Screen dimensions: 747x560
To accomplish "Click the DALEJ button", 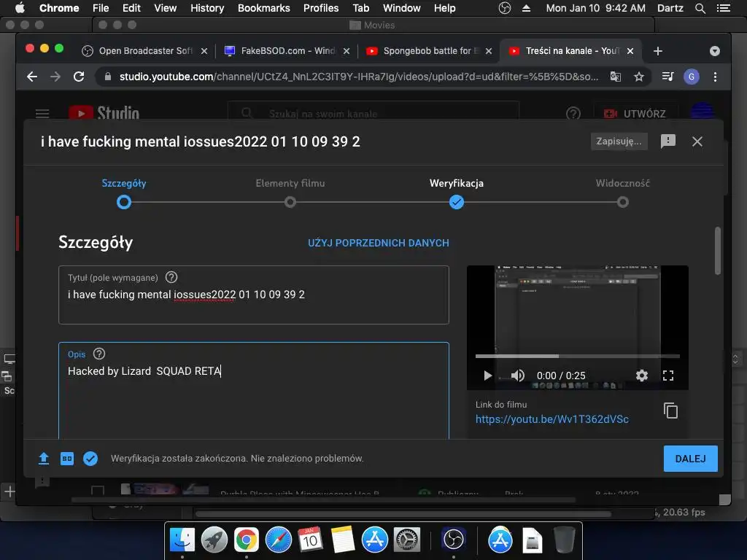I will tap(690, 459).
